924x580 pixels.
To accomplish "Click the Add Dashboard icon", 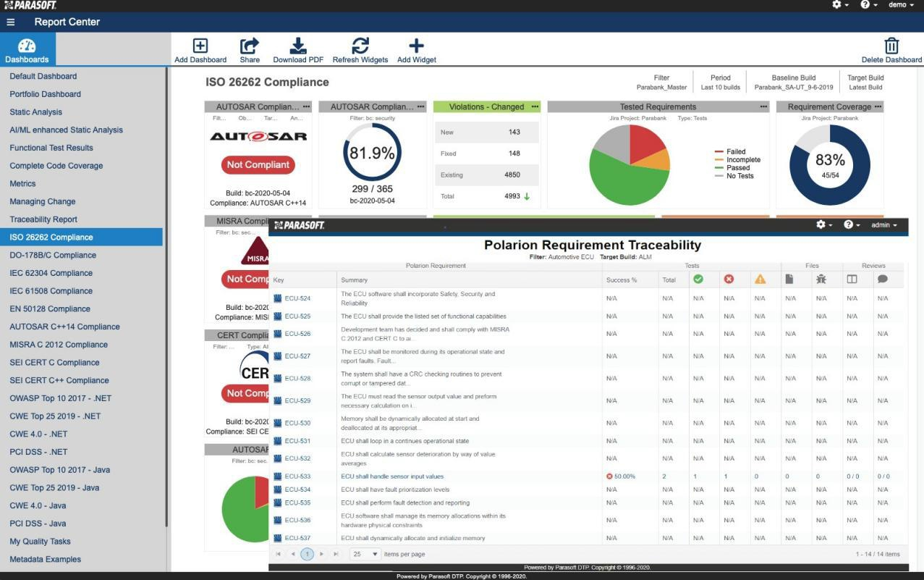I will (200, 46).
